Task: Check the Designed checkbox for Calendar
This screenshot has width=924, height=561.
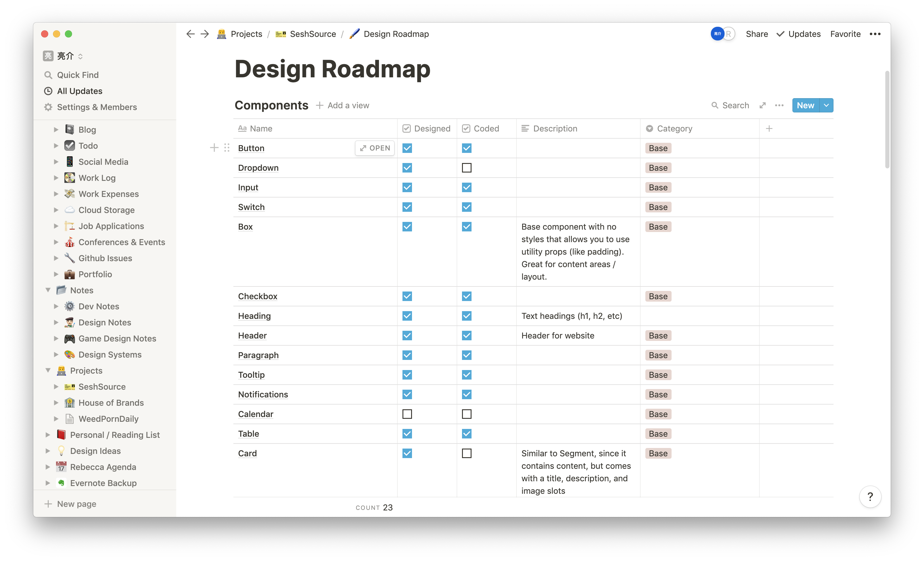Action: pos(407,414)
